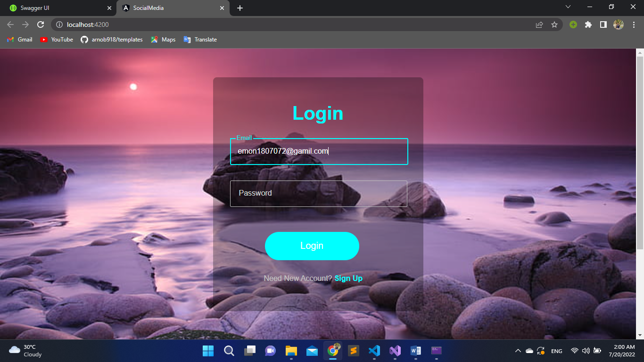This screenshot has height=362, width=644.
Task: Follow the Sign Up link
Action: 348,278
